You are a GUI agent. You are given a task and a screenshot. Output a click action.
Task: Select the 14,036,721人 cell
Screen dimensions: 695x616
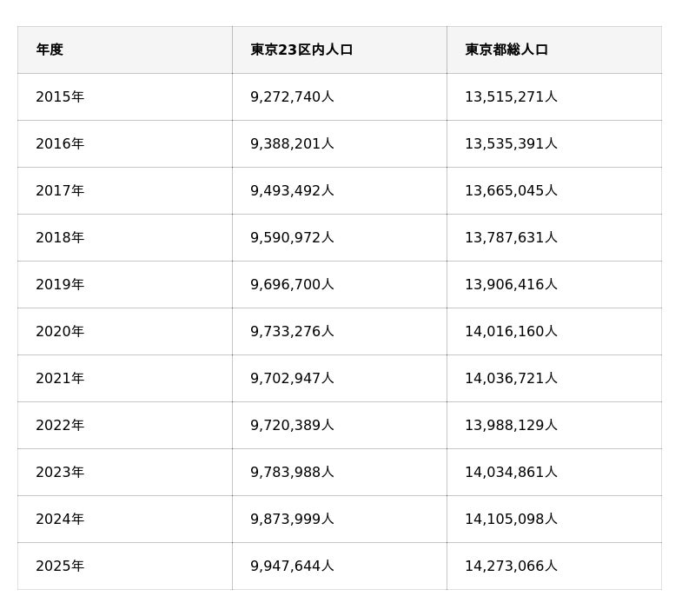click(511, 379)
